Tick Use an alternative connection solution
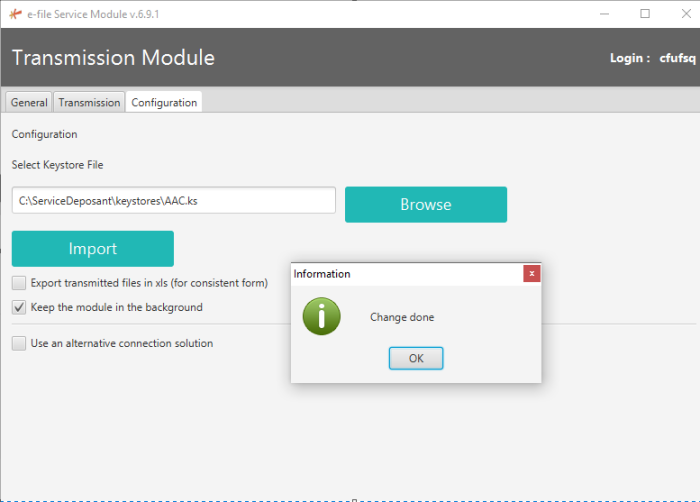Image resolution: width=700 pixels, height=502 pixels. (19, 343)
